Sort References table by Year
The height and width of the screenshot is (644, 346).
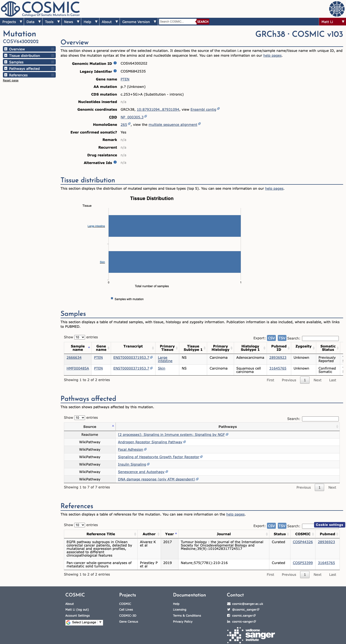(170, 534)
